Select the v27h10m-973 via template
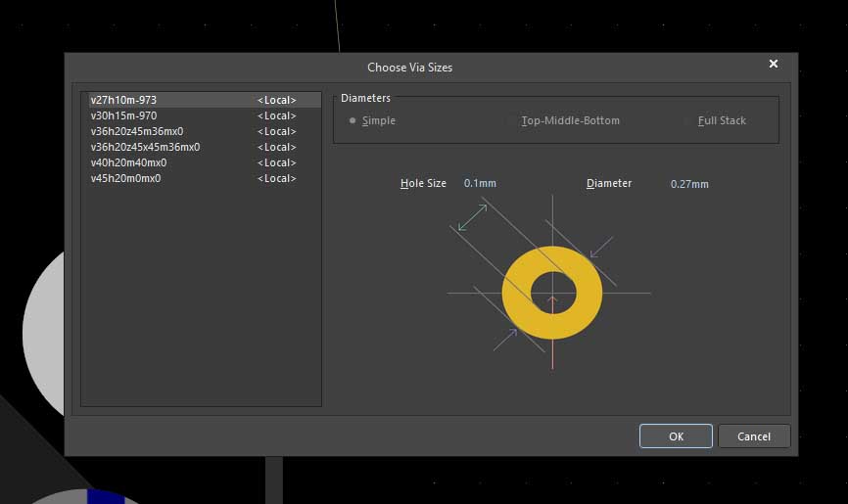 point(124,100)
